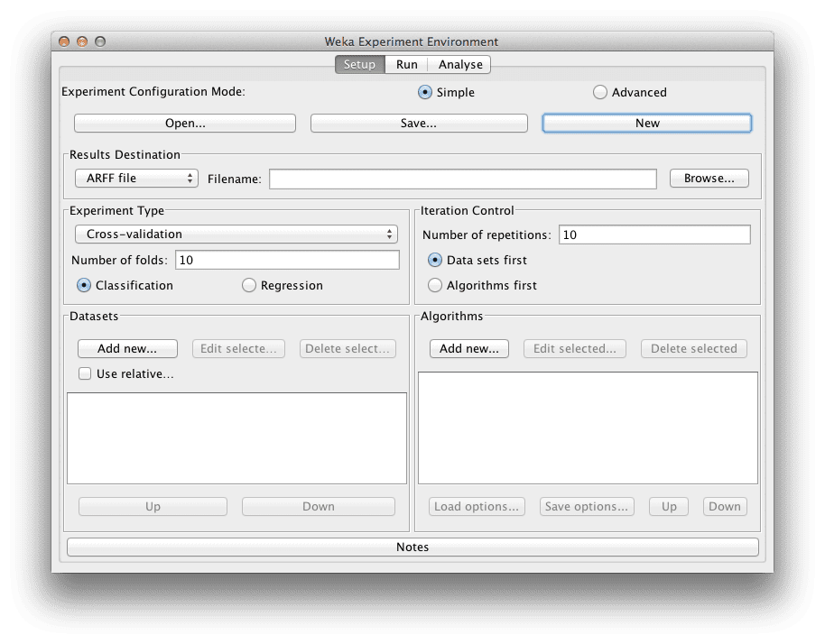This screenshot has width=825, height=644.
Task: Open the Notes panel
Action: [412, 547]
